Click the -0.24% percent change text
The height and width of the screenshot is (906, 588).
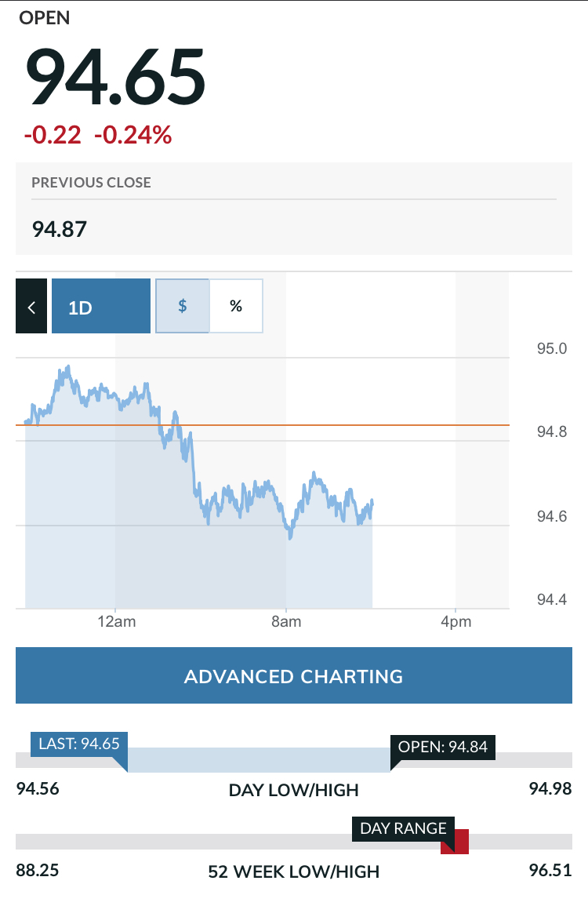[x=132, y=136]
